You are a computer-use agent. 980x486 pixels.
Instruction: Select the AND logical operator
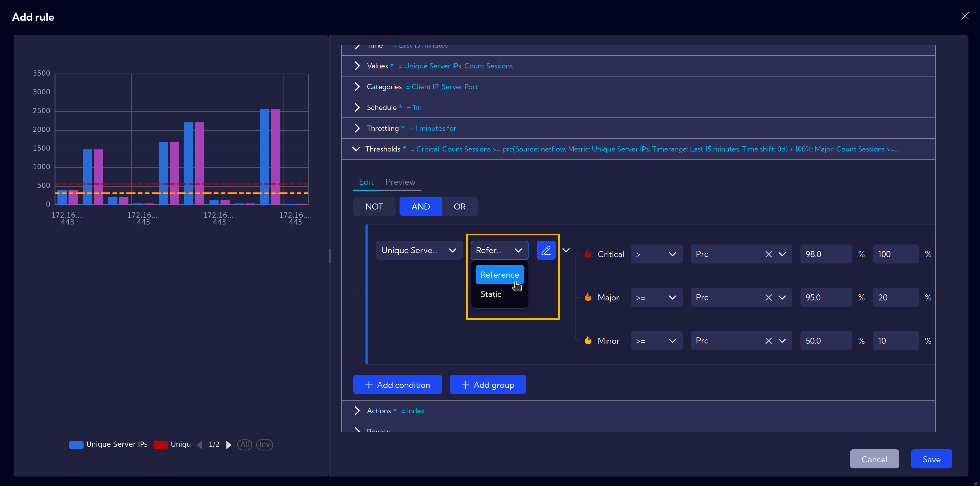click(x=420, y=207)
